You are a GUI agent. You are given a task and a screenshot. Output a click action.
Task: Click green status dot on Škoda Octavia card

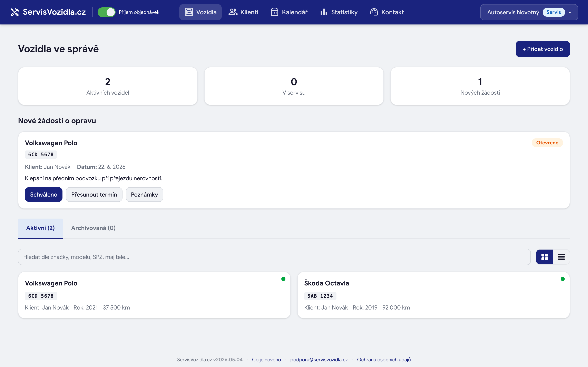[x=562, y=279]
